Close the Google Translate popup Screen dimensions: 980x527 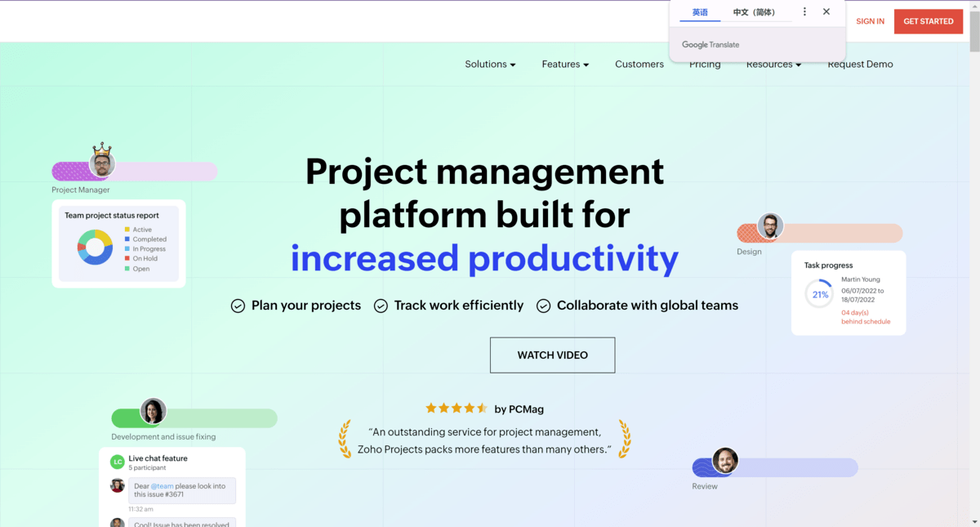826,11
